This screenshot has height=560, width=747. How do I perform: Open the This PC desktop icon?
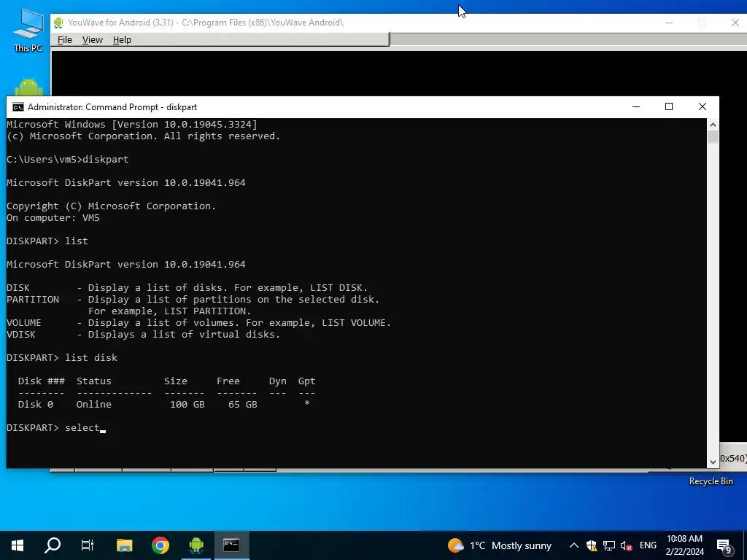tap(28, 31)
